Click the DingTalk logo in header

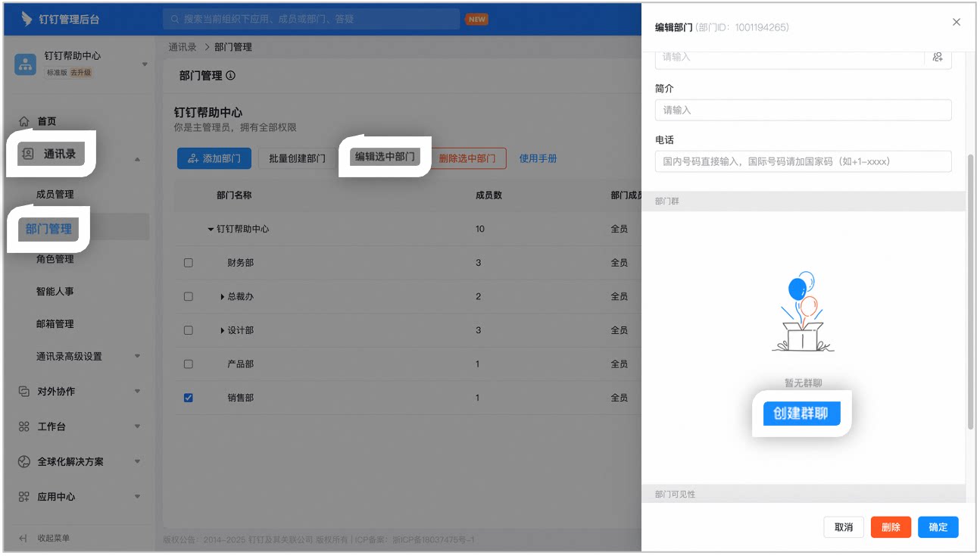tap(27, 19)
